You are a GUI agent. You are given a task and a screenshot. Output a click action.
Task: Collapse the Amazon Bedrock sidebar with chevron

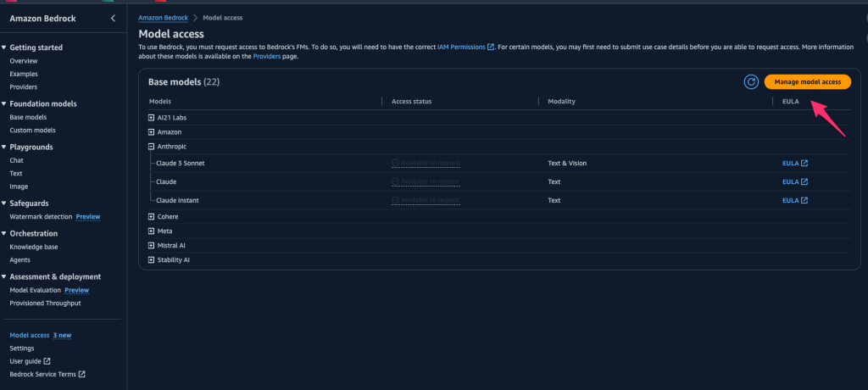pos(113,19)
